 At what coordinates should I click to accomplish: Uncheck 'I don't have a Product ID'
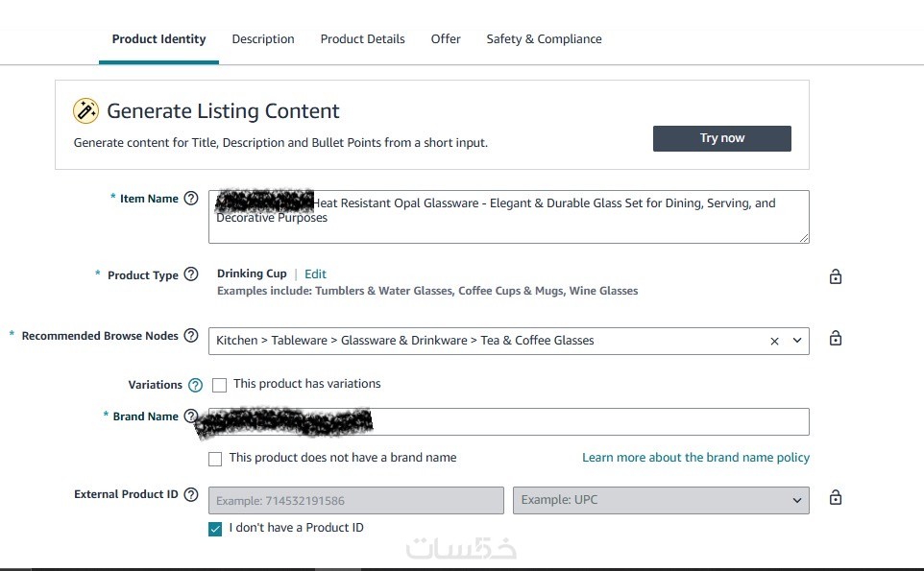point(215,529)
